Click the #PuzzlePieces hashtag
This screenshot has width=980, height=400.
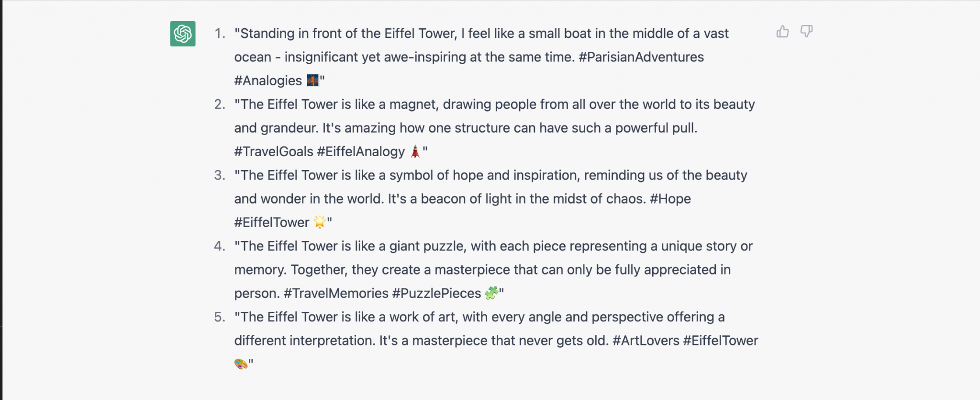coord(436,293)
